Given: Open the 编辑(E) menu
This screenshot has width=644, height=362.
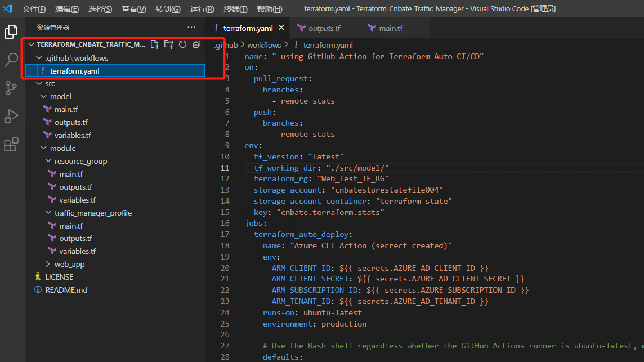Looking at the screenshot, I should tap(67, 9).
